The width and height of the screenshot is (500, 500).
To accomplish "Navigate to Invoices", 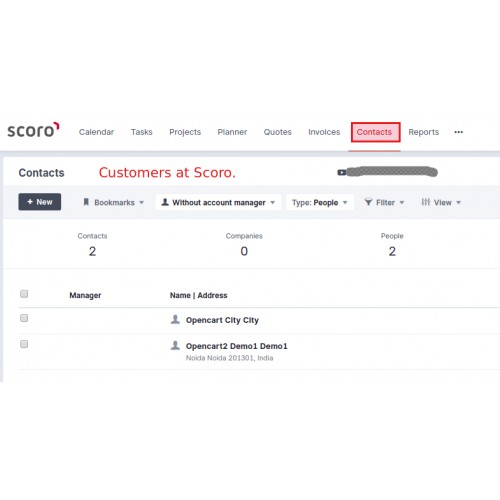I will pyautogui.click(x=324, y=132).
